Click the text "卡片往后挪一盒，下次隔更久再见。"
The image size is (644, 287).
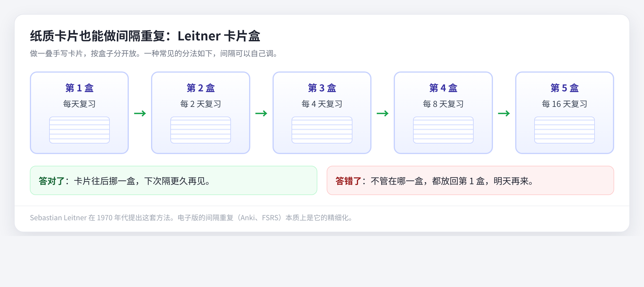click(143, 181)
